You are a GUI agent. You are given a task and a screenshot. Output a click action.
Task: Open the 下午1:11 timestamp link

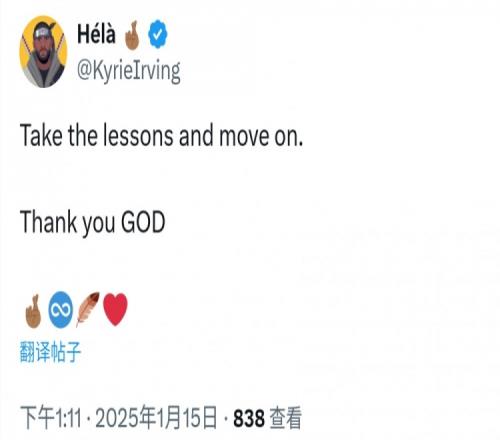click(x=51, y=418)
